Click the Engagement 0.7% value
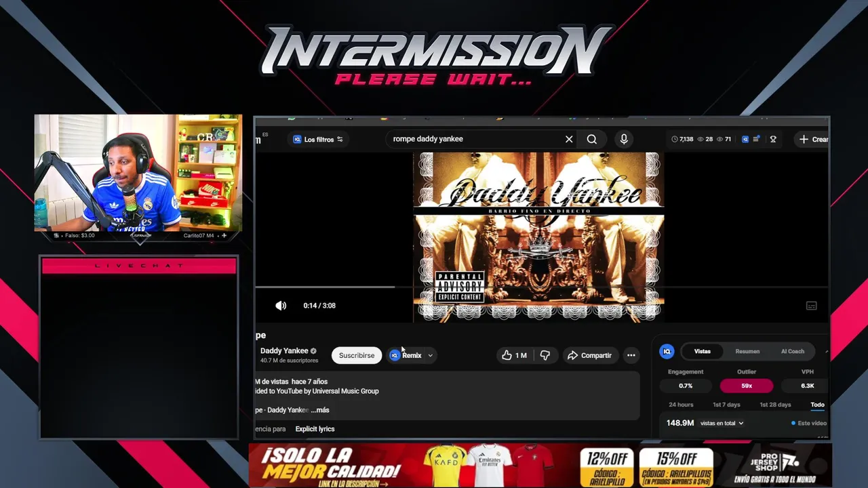868x488 pixels. (x=686, y=386)
